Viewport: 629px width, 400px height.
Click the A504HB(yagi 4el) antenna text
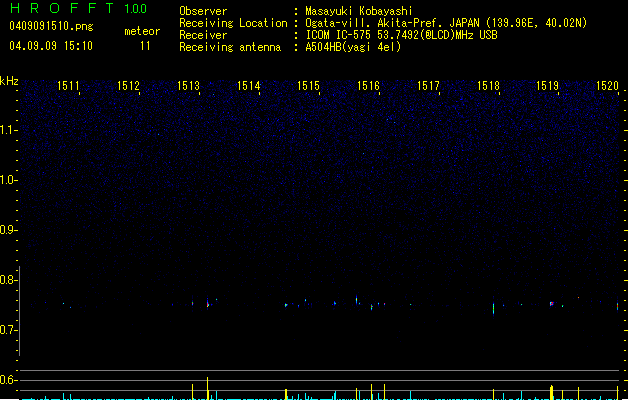pyautogui.click(x=353, y=47)
